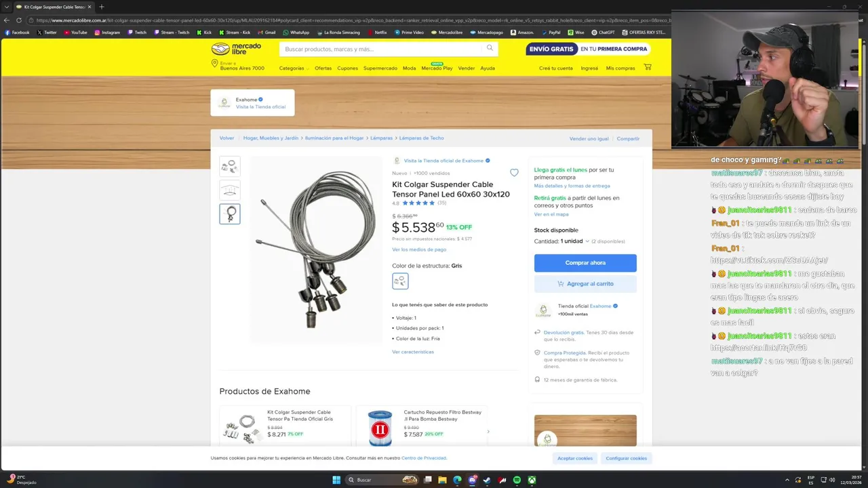Click the search magnifier icon in Mercado Libre
This screenshot has height=488, width=868.
click(490, 48)
